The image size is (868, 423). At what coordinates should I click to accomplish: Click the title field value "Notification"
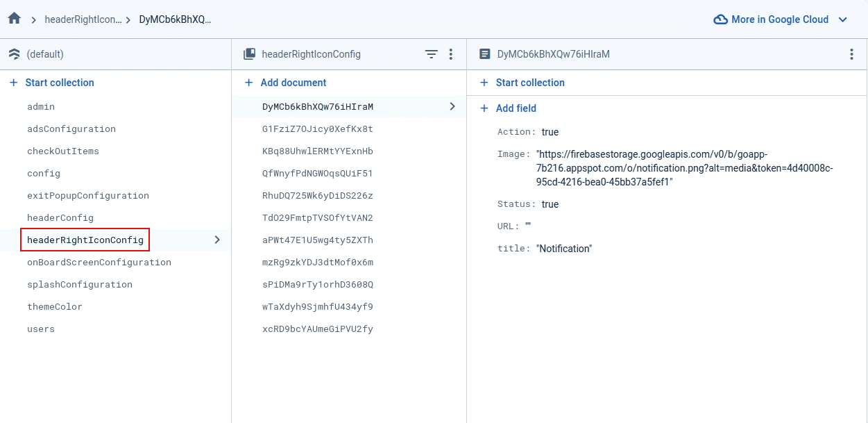point(564,249)
